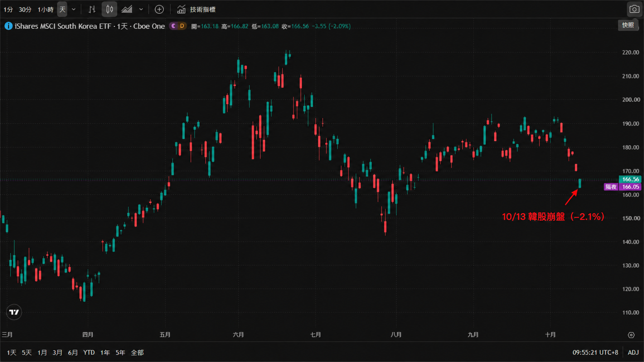The width and height of the screenshot is (644, 362).
Task: Open symbol info icon for iShares ETF
Action: [x=8, y=26]
